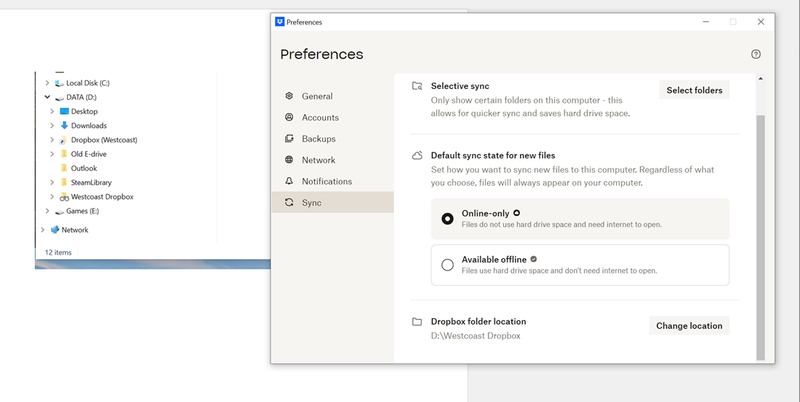This screenshot has width=800, height=402.
Task: Click the Sync arrows icon in sidebar
Action: coord(289,203)
